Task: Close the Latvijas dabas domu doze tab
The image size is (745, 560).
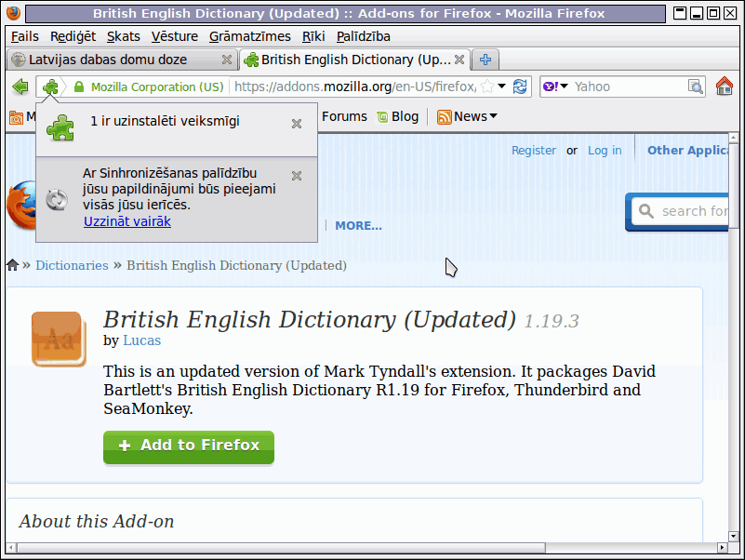Action: (227, 60)
